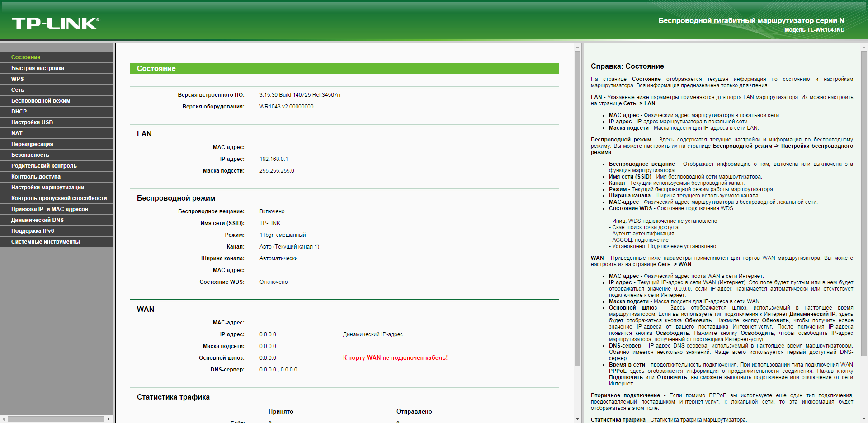This screenshot has width=868, height=423.
Task: Click the main content vertical scrollbar thumb
Action: click(577, 208)
